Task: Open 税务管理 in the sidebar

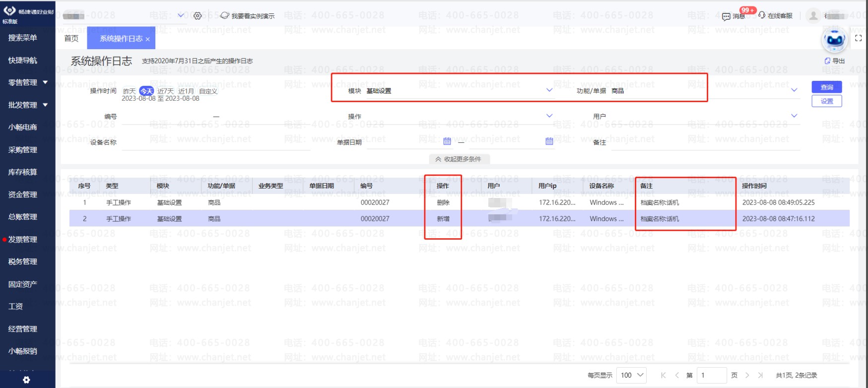Action: pyautogui.click(x=23, y=261)
